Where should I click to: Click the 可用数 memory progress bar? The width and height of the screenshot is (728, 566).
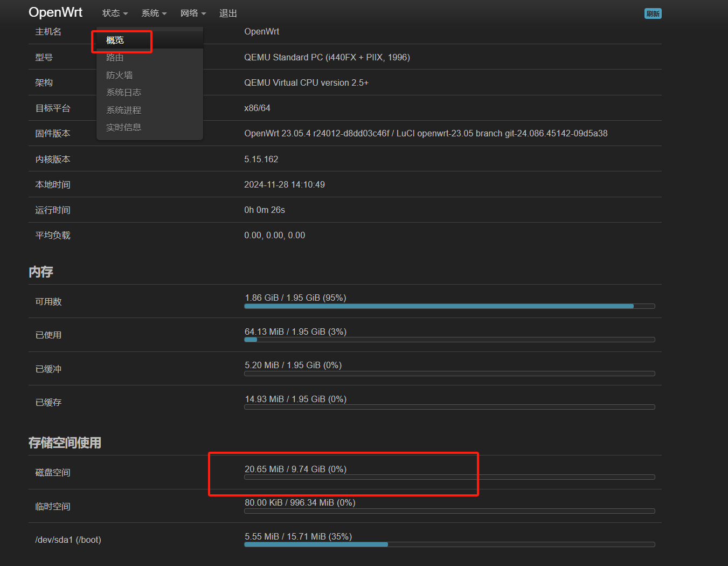[449, 306]
